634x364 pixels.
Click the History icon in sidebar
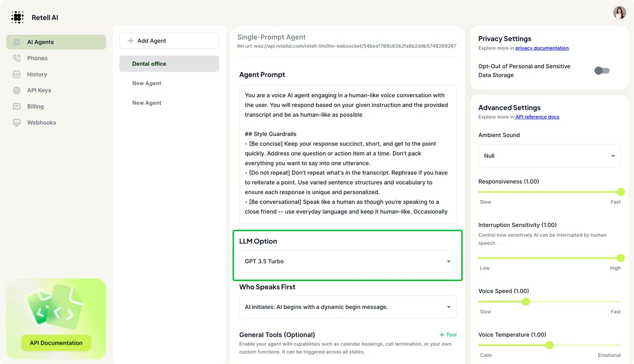17,74
